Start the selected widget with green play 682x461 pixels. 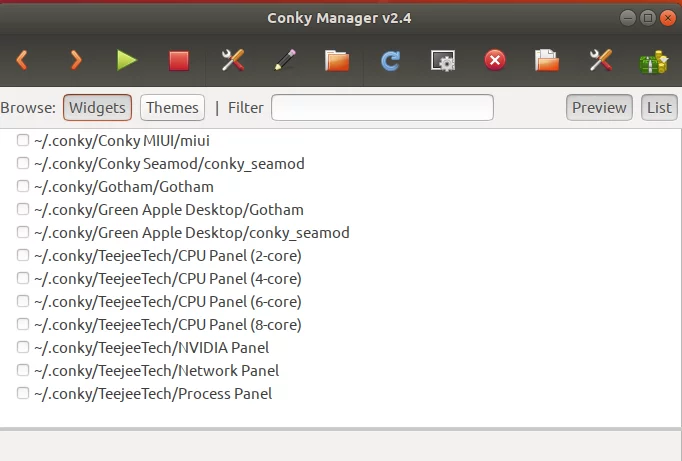click(x=127, y=60)
